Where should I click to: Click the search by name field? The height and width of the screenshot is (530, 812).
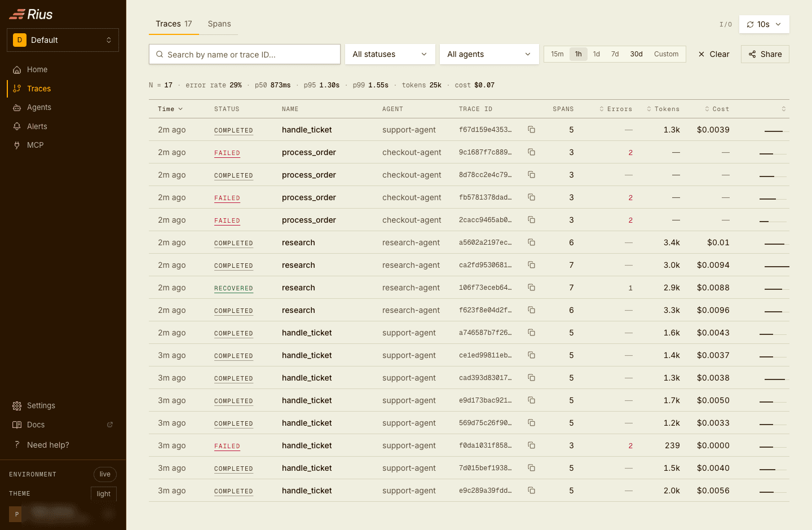point(245,54)
